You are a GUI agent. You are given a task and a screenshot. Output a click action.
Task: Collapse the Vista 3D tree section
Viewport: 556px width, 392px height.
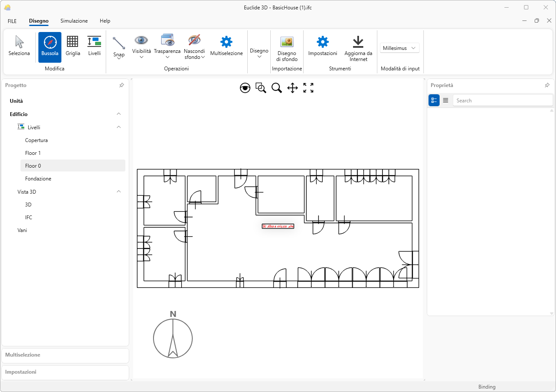point(119,192)
